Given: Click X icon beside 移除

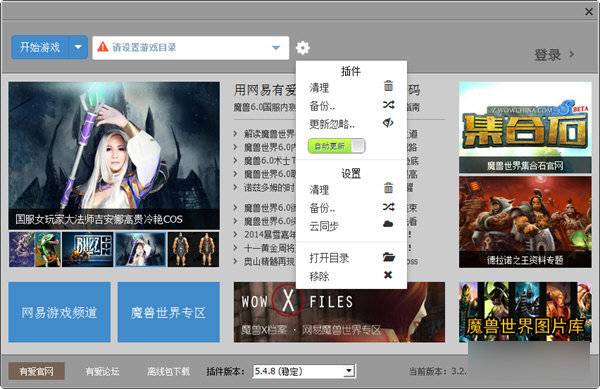Looking at the screenshot, I should click(388, 275).
